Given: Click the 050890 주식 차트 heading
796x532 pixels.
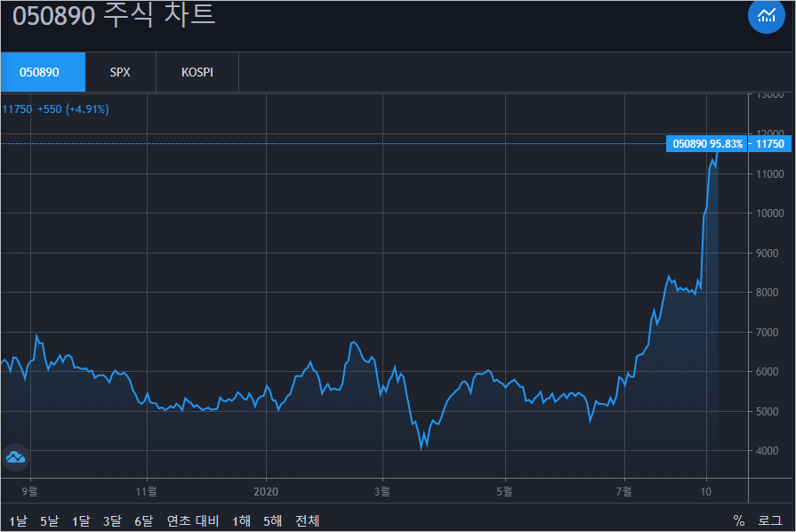Looking at the screenshot, I should tap(114, 15).
